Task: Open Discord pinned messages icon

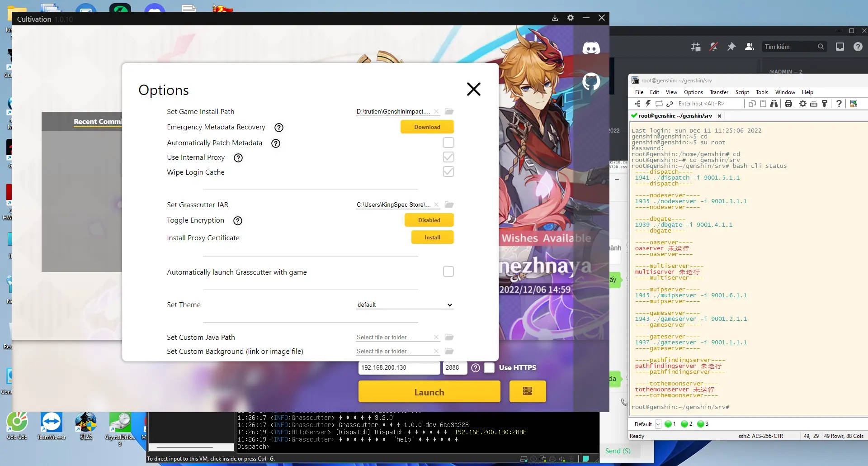Action: (731, 47)
